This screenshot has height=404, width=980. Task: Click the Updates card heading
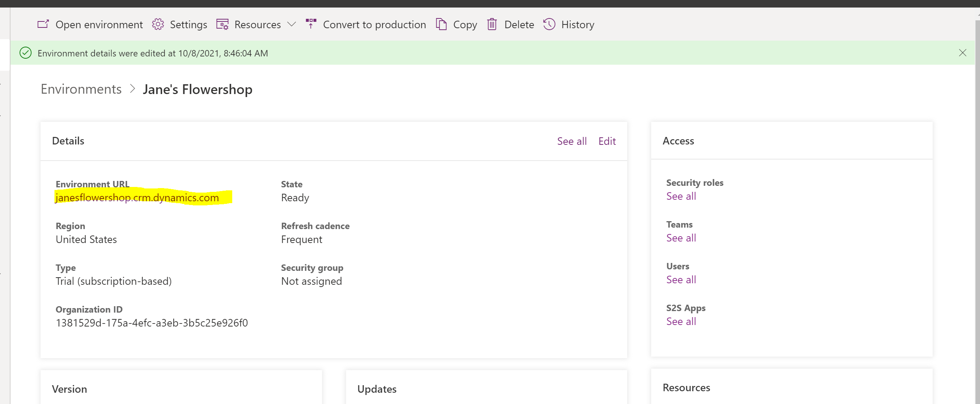pos(377,389)
